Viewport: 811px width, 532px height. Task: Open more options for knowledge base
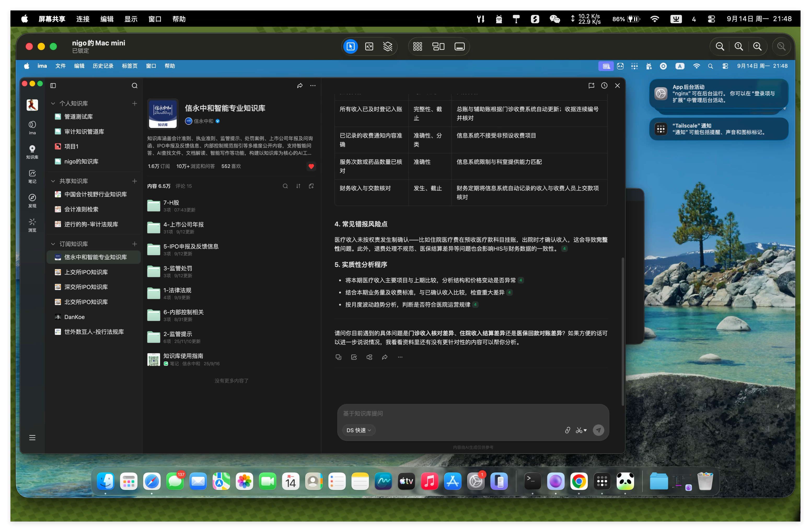313,85
